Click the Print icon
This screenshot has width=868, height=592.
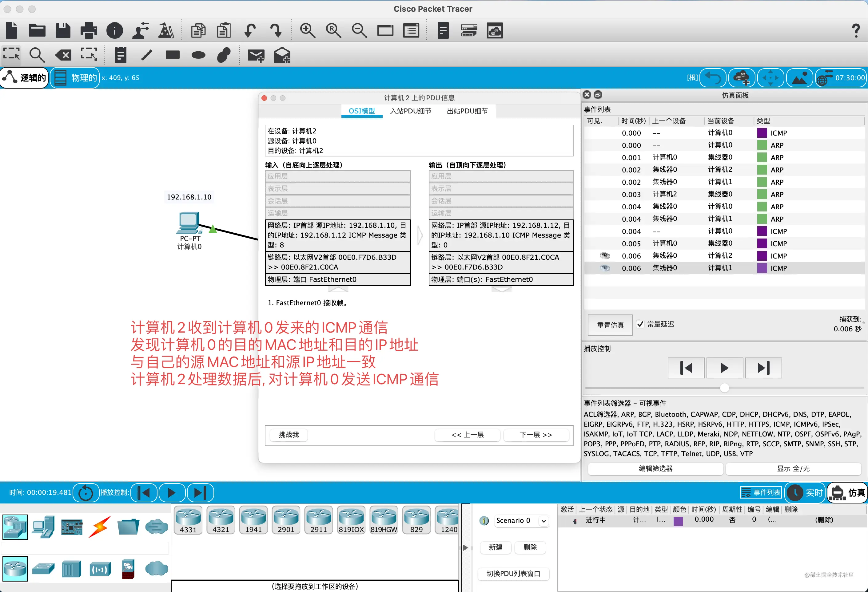click(89, 30)
